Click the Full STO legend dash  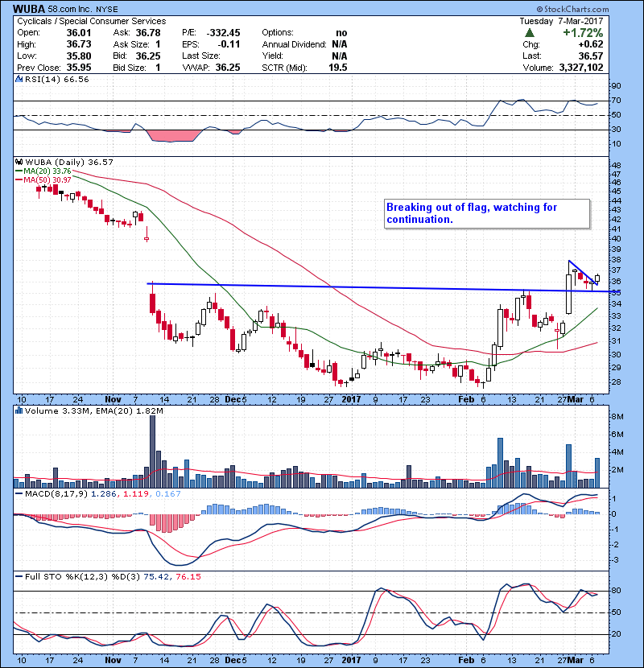coord(19,577)
